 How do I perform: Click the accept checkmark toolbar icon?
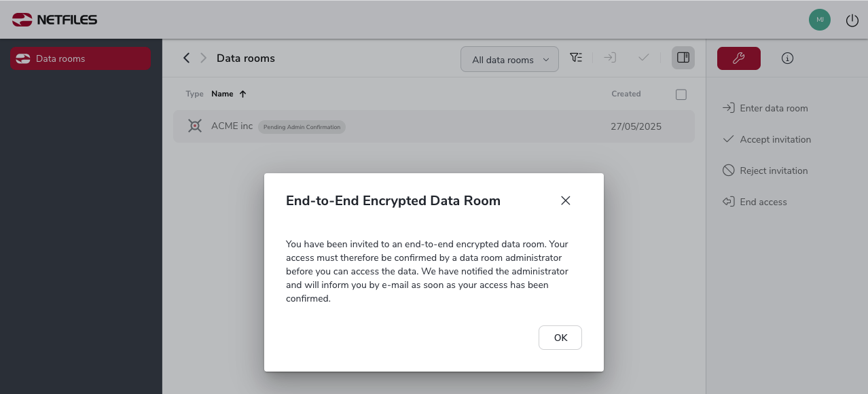[x=644, y=58]
